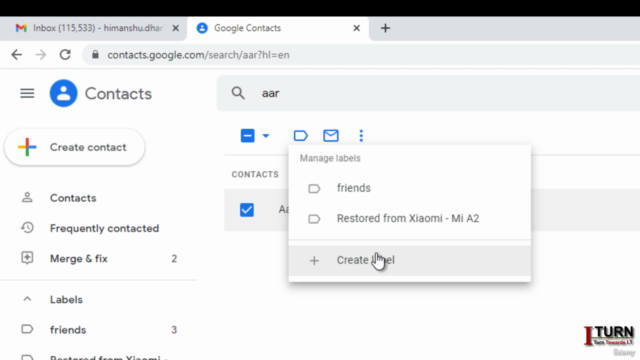Screen dimensions: 640x360
Task: Choose Create label in the dropdown
Action: pyautogui.click(x=409, y=260)
